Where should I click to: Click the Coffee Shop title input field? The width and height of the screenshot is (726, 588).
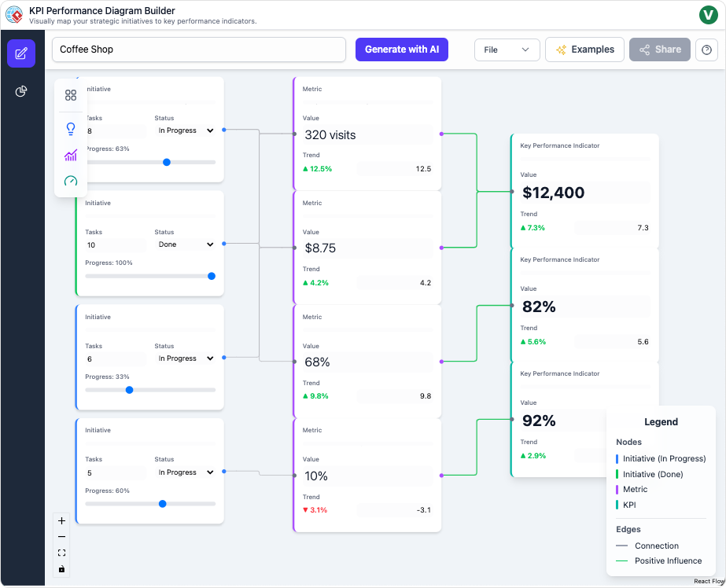pyautogui.click(x=198, y=49)
